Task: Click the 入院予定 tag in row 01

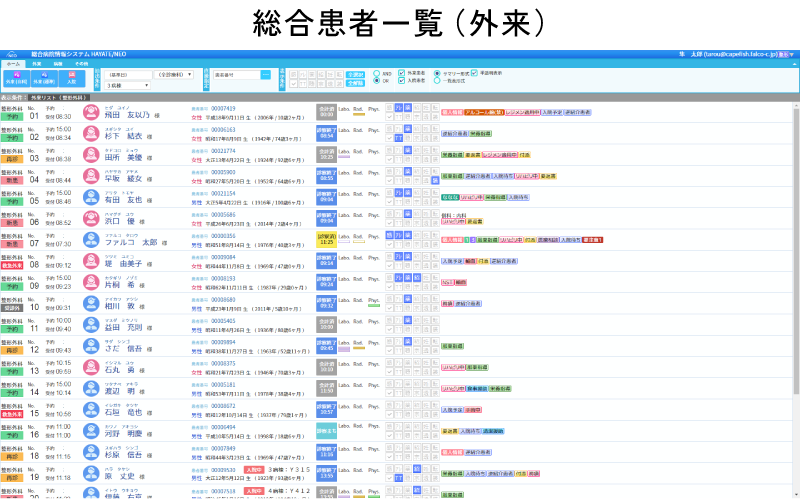Action: click(x=552, y=112)
